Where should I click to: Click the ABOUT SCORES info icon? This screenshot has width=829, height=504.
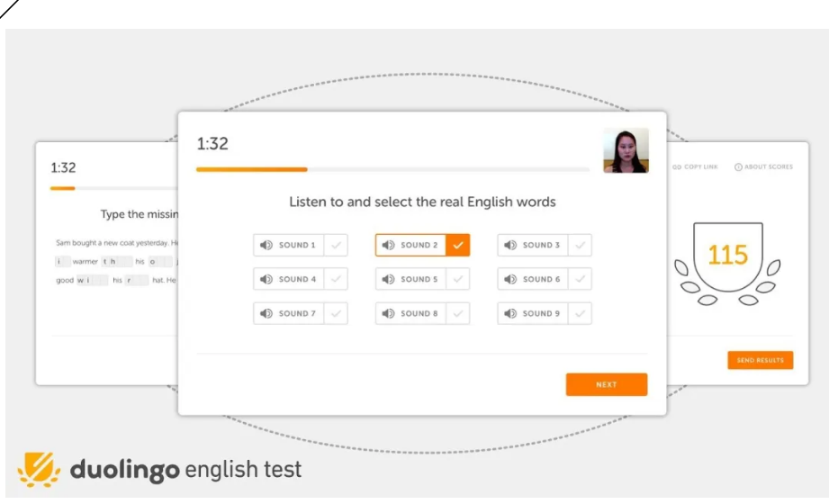738,167
